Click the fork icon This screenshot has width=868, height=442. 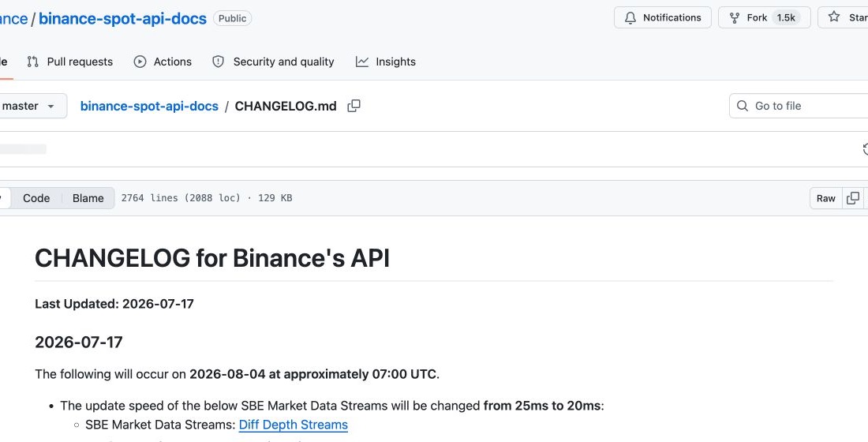[735, 17]
